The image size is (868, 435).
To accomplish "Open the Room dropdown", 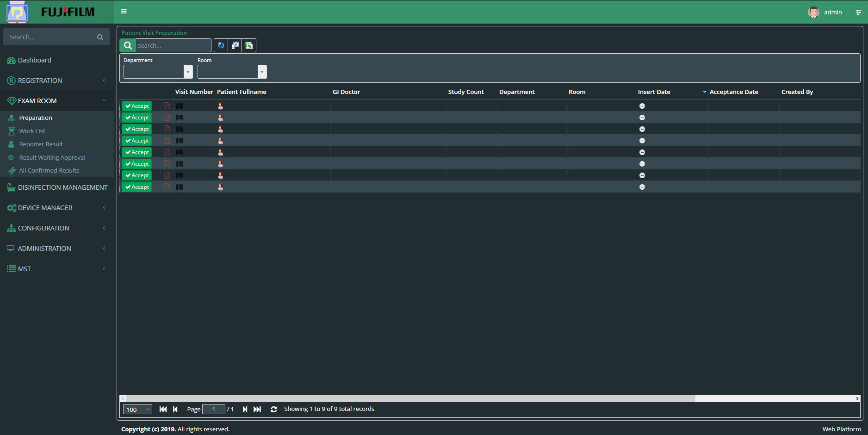I will (x=262, y=72).
